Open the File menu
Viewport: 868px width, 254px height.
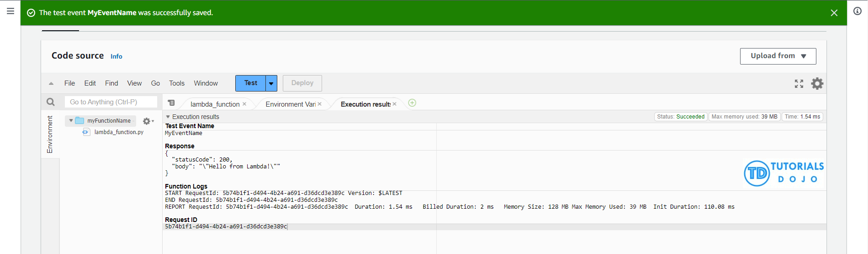click(69, 83)
